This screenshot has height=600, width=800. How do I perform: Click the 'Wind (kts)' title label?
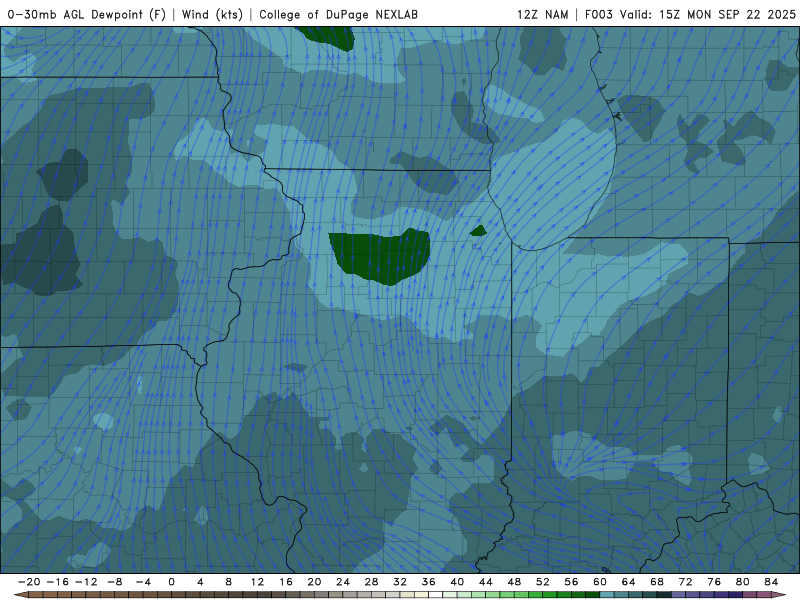(x=212, y=14)
